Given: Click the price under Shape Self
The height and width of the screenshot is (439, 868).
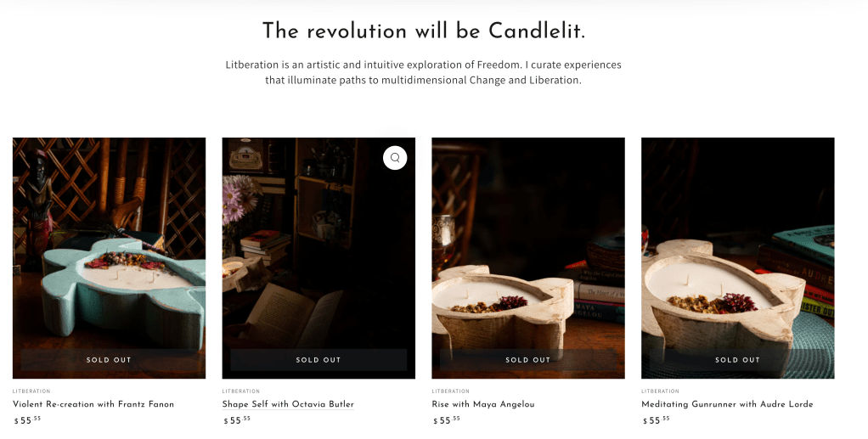Looking at the screenshot, I should pos(235,420).
